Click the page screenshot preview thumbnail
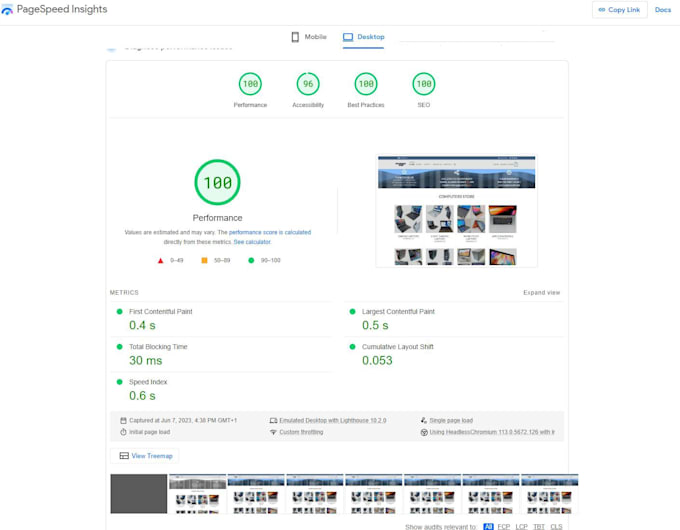This screenshot has height=530, width=680. [x=456, y=211]
